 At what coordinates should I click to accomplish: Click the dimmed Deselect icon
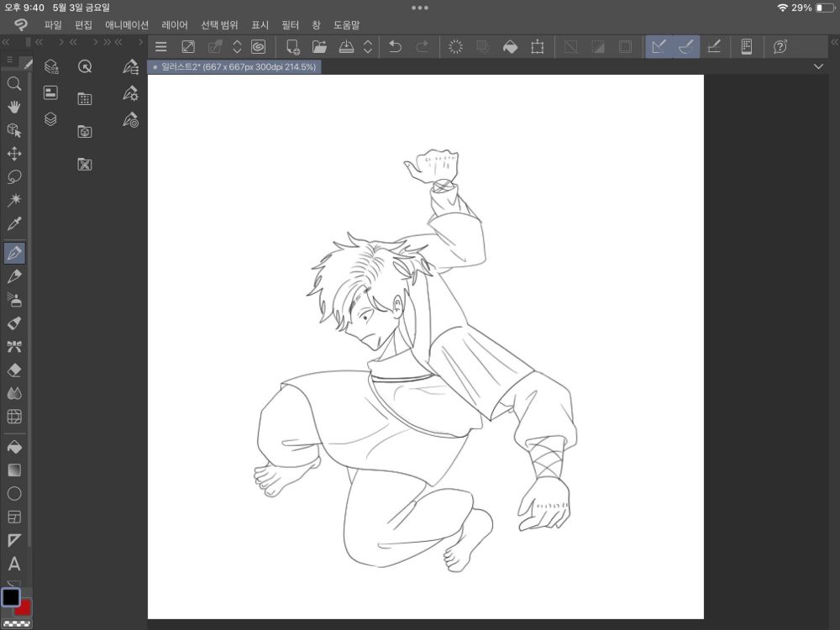click(570, 46)
